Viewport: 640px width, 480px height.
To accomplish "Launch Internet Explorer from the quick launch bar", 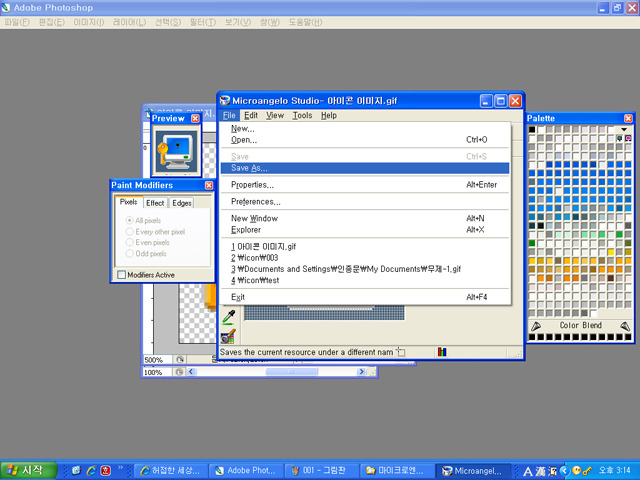I will 91,470.
